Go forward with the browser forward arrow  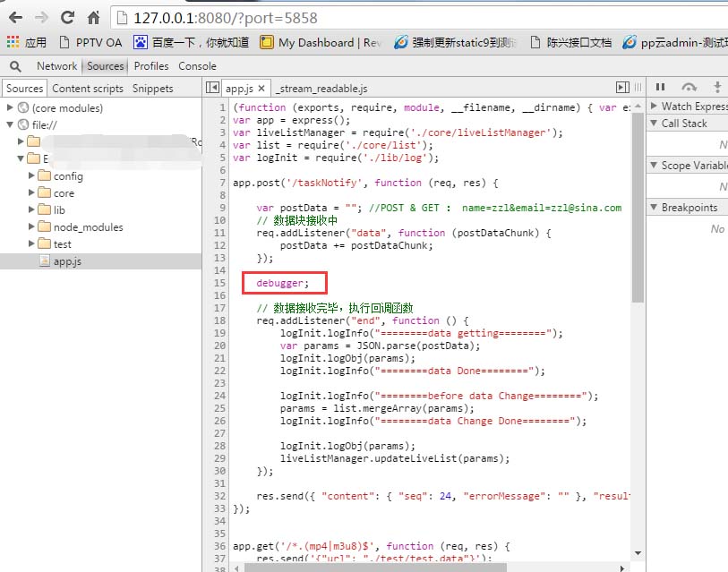click(x=41, y=18)
